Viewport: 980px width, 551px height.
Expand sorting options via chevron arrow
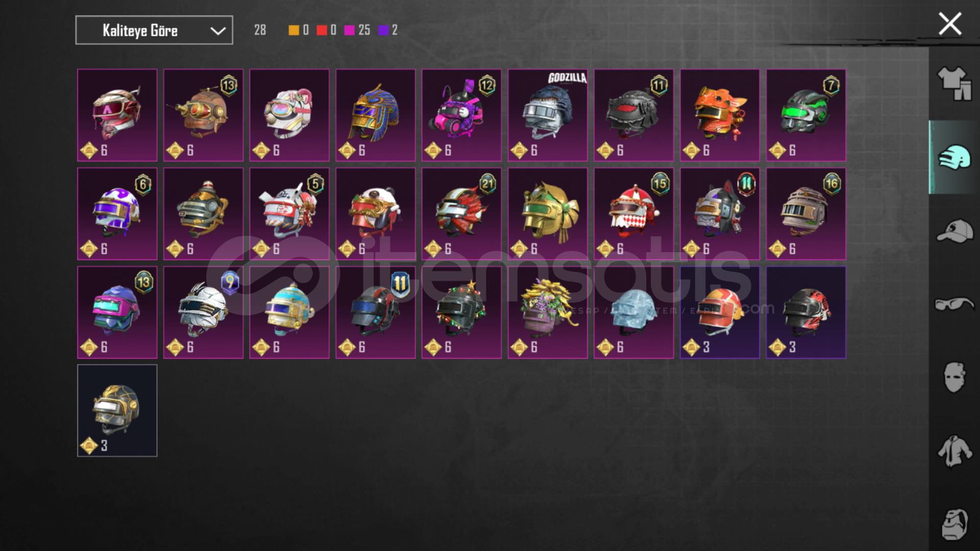(218, 31)
